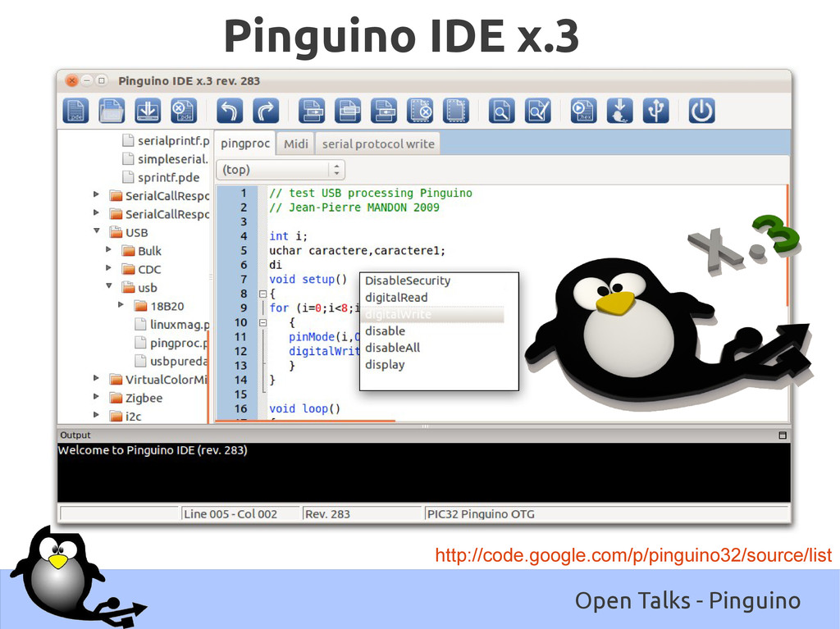Image resolution: width=840 pixels, height=629 pixels.
Task: Click the Output panel title label
Action: [x=75, y=435]
